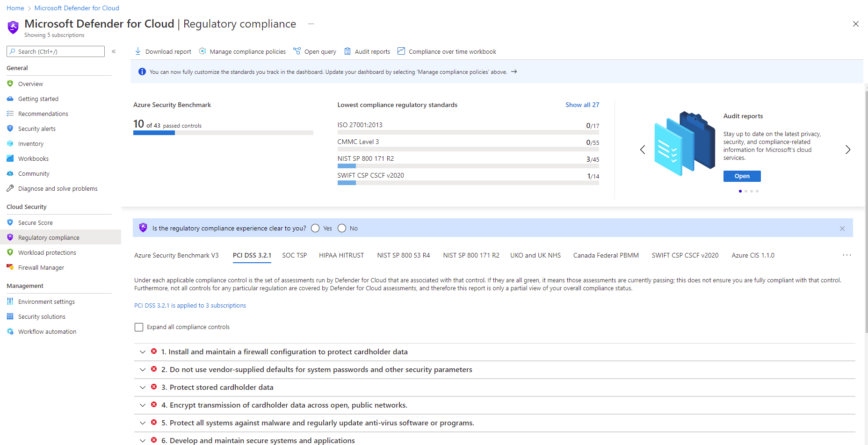Go to the Home breadcrumb
The image size is (868, 445).
[x=15, y=8]
